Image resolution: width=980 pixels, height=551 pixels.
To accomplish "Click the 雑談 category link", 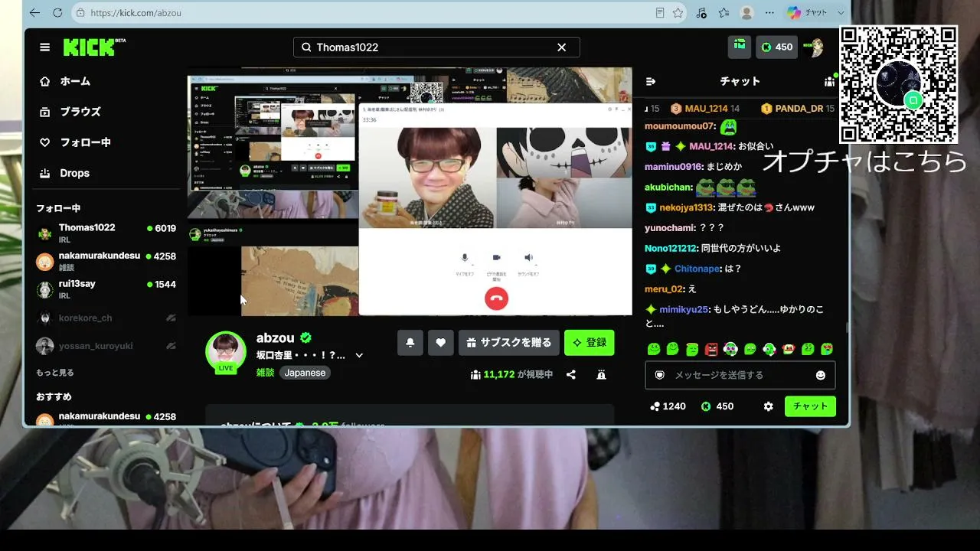I will (x=265, y=373).
